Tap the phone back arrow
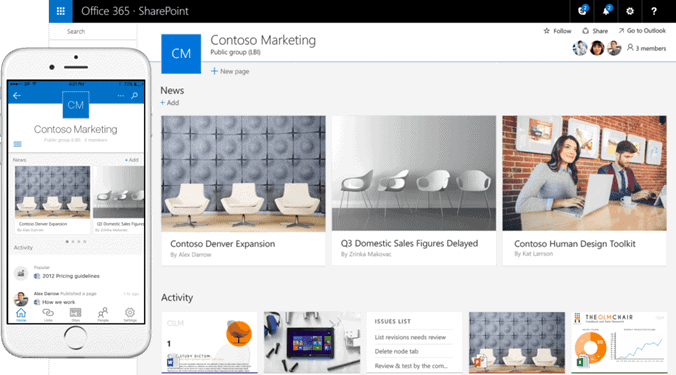The image size is (676, 375). (17, 96)
